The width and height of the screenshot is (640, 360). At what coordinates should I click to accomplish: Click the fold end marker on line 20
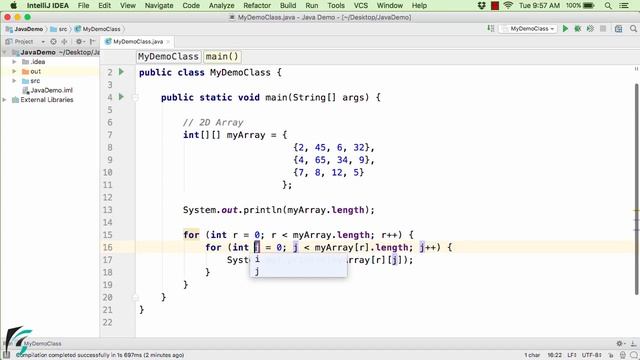136,298
